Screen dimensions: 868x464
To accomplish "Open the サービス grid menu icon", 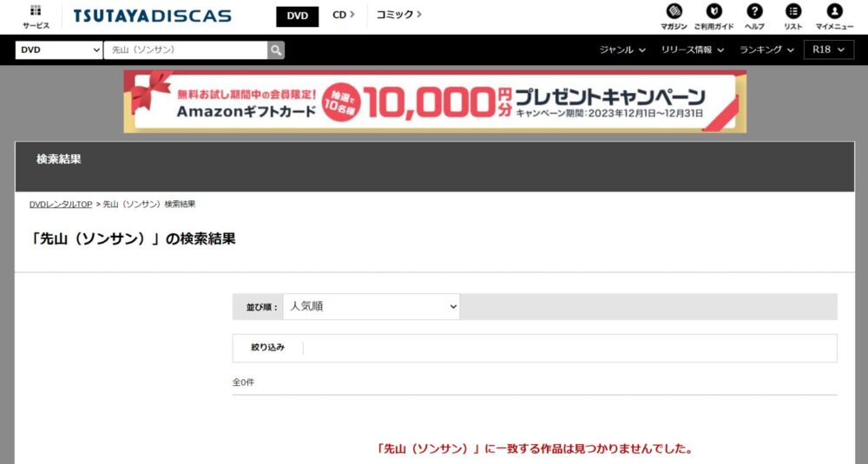I will [x=36, y=17].
